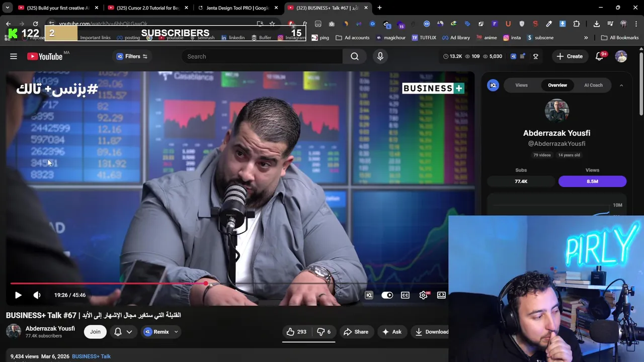The height and width of the screenshot is (362, 644).
Task: Go back in browser history
Action: (8, 24)
